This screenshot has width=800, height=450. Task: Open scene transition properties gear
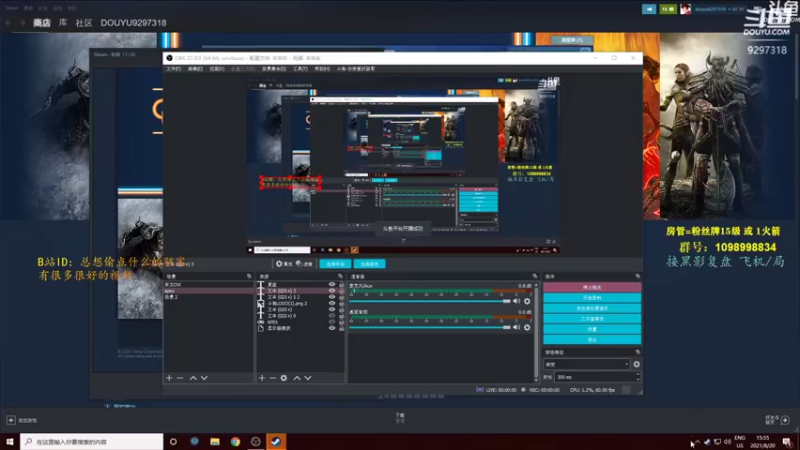(636, 364)
